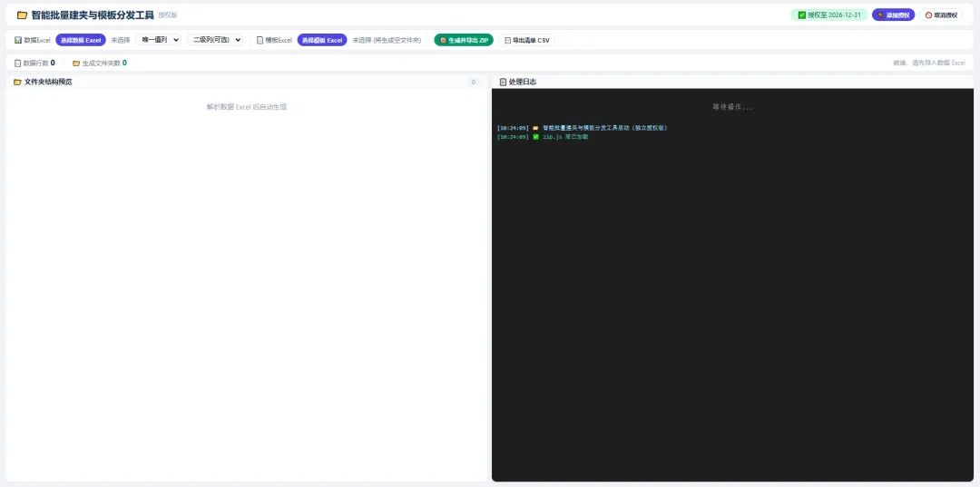Click the 添加授权 button
The image size is (980, 487).
893,15
